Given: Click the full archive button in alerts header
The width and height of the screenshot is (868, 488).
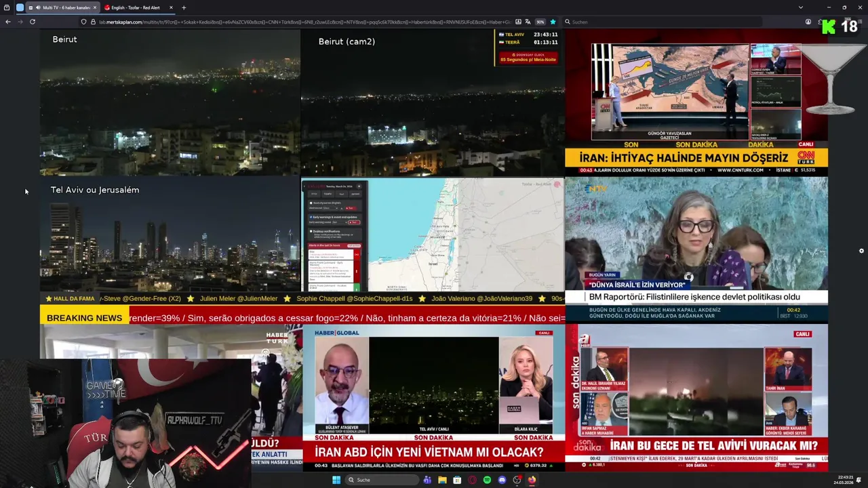Looking at the screenshot, I should click(354, 245).
